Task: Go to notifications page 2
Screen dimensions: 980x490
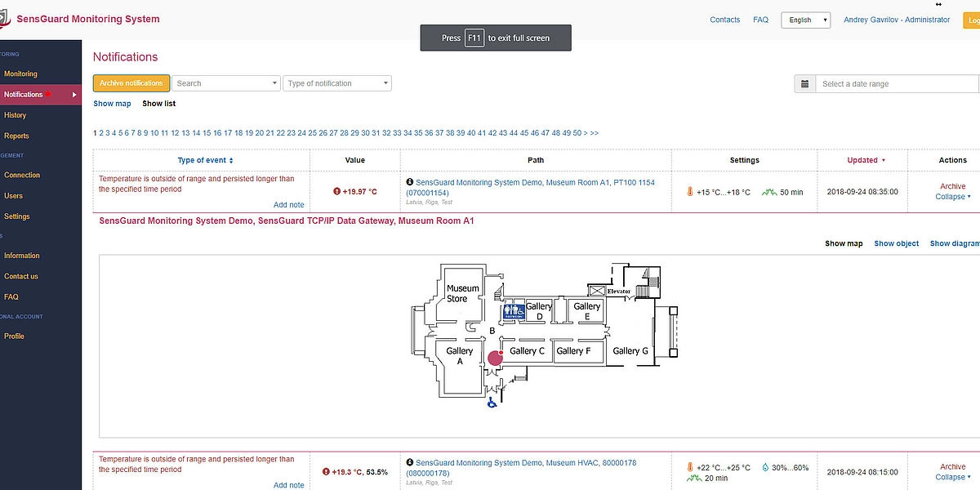Action: click(x=101, y=132)
